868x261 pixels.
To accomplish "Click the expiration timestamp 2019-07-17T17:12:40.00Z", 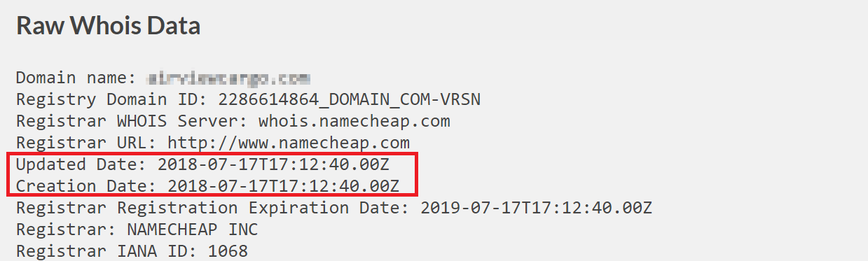I will coord(537,209).
